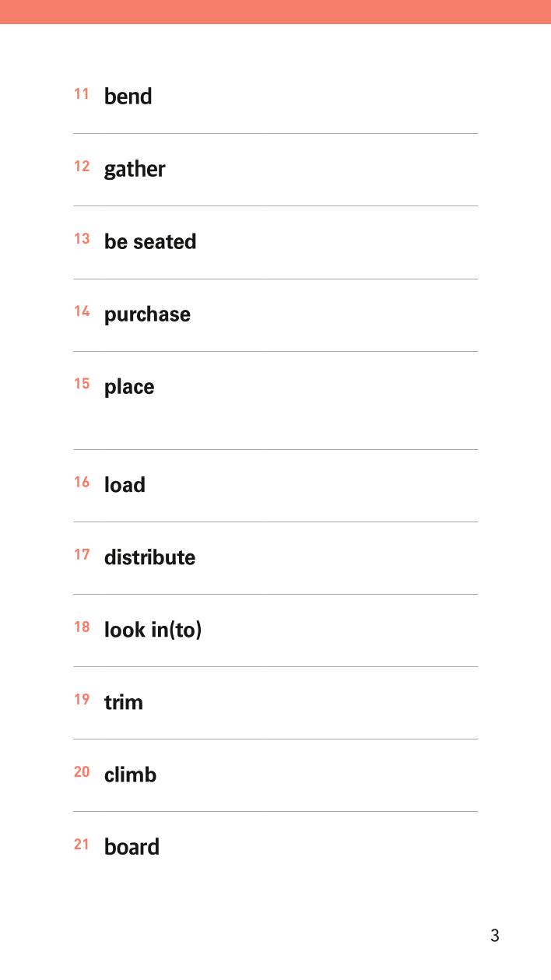Click the number 11 label
This screenshot has width=551, height=980.
[82, 94]
